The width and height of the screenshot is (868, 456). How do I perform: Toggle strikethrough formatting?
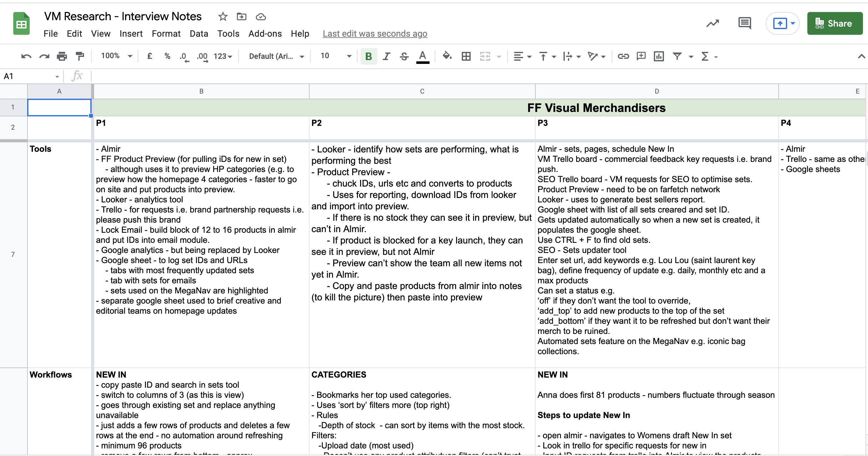tap(404, 56)
